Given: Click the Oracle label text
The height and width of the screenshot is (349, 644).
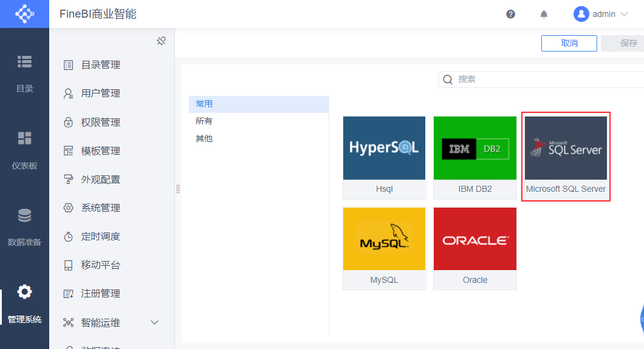Looking at the screenshot, I should point(474,280).
